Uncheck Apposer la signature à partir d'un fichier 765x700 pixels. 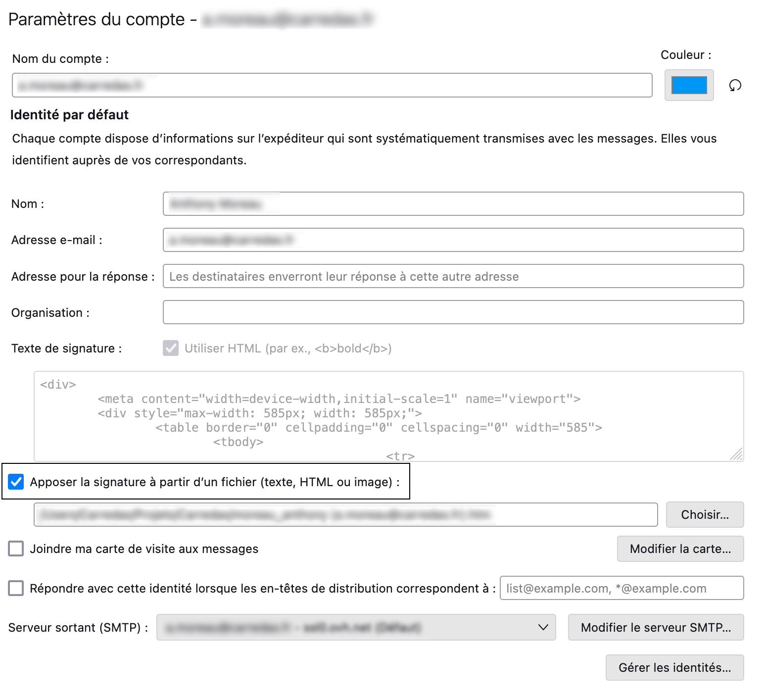tap(16, 482)
